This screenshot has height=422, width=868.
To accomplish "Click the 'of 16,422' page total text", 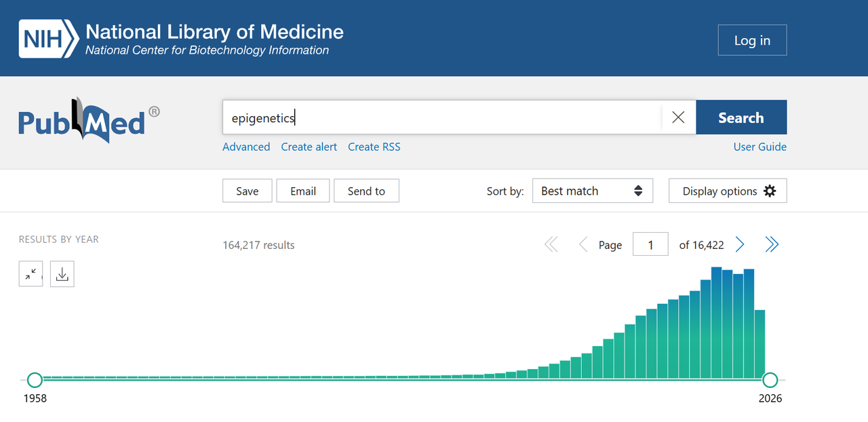I will pos(702,245).
